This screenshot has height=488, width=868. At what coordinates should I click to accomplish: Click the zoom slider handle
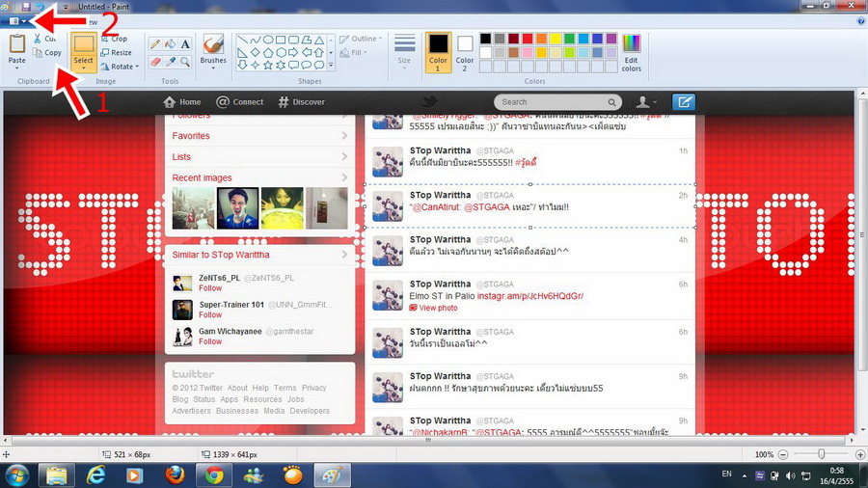tap(822, 454)
